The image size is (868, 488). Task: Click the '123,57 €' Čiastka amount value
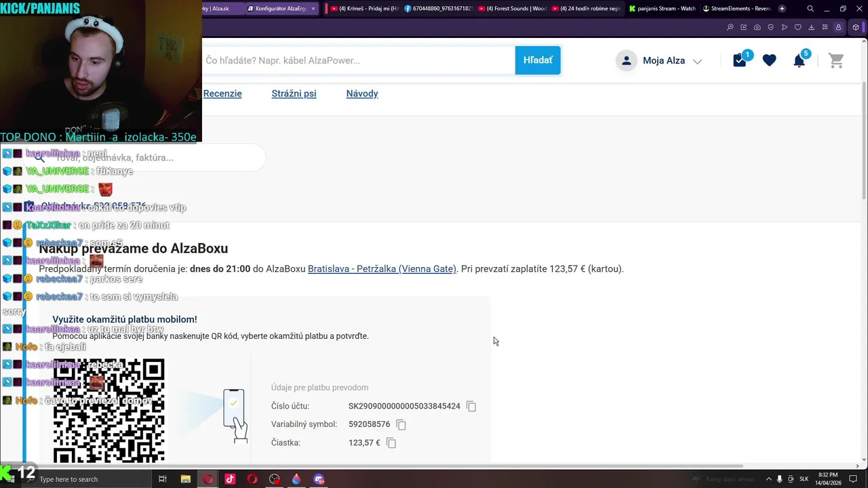[364, 443]
